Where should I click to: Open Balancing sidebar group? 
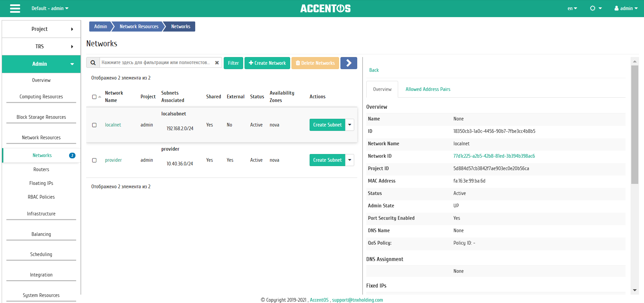click(41, 234)
